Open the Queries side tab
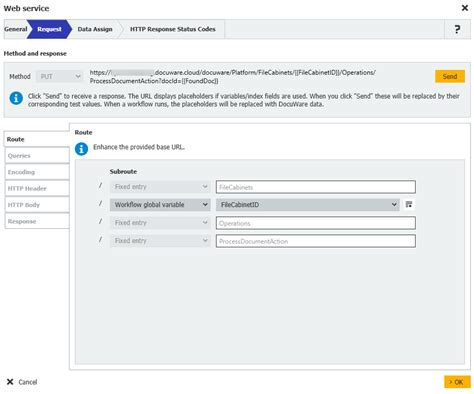The height and width of the screenshot is (394, 474). 37,156
